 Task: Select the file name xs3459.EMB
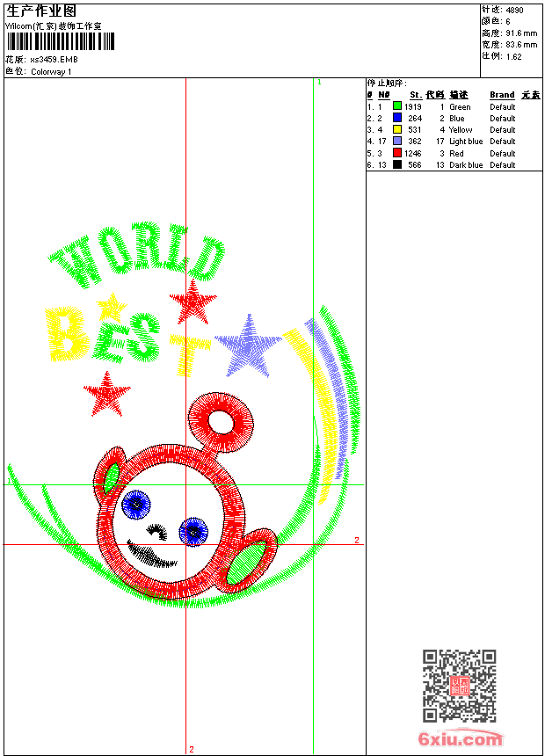tap(54, 60)
